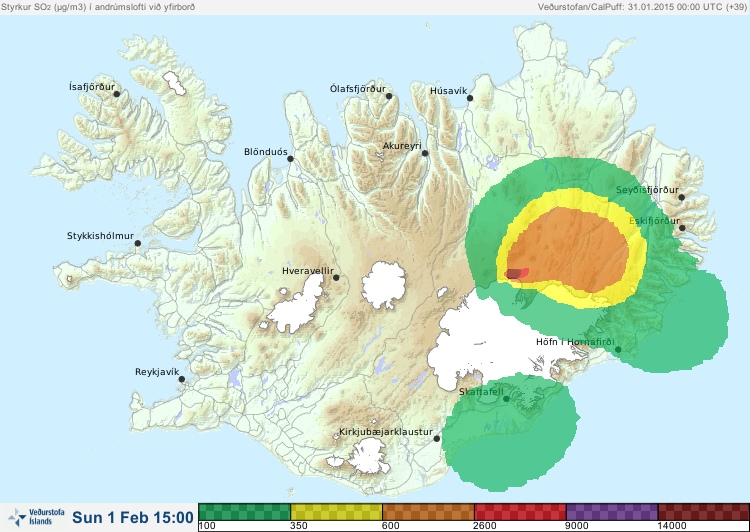Viewport: 750px width, 532px height.
Task: Click the Blönduós location dot
Action: click(290, 159)
